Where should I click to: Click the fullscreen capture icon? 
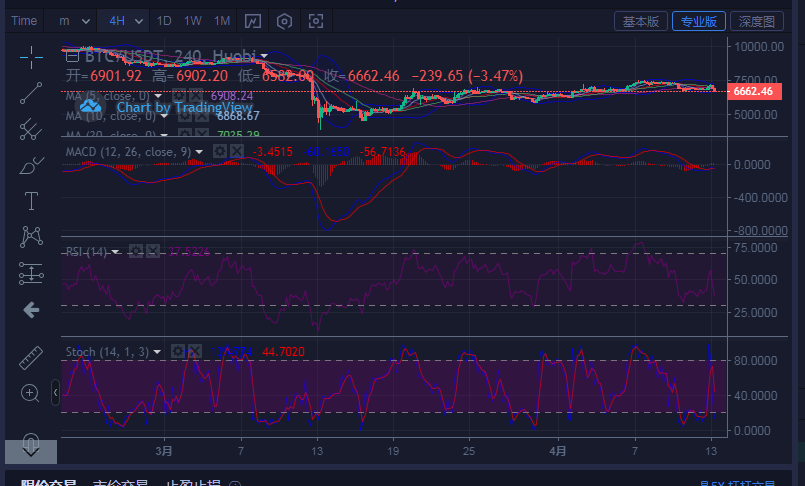point(316,21)
